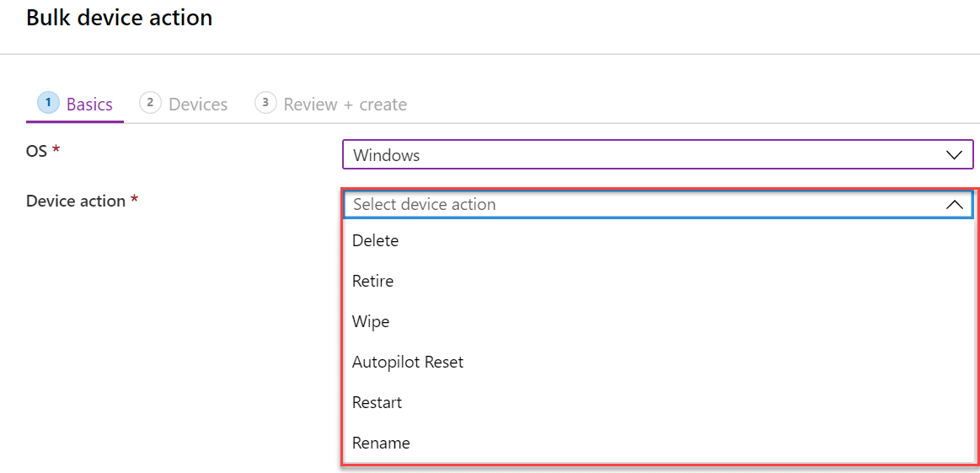Click the red asterisk beside Device action

click(134, 200)
